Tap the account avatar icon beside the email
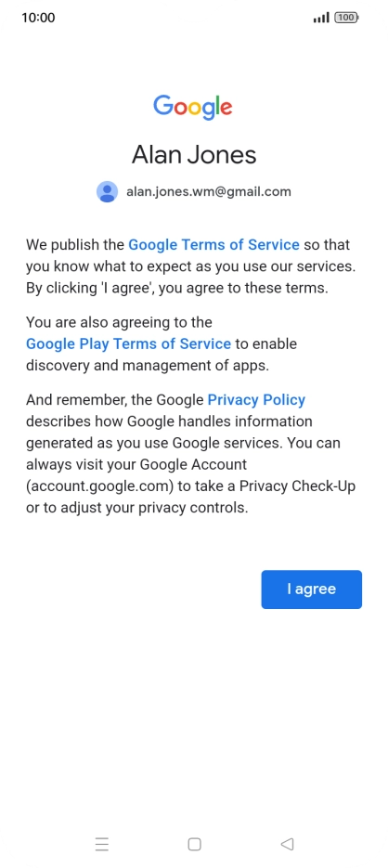388x868 pixels. pos(107,191)
